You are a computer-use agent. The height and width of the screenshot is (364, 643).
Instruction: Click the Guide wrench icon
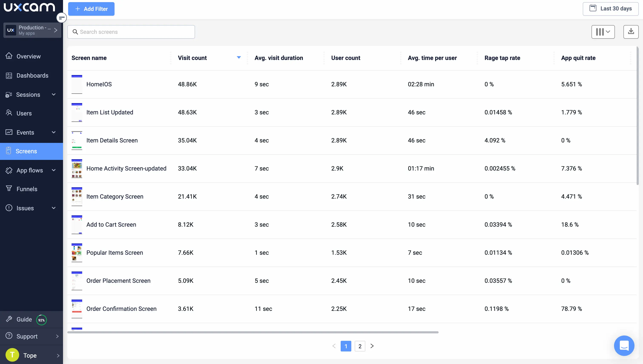click(x=9, y=319)
